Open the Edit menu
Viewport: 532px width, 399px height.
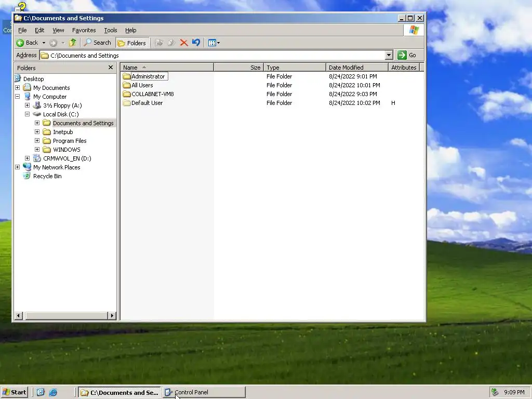39,30
